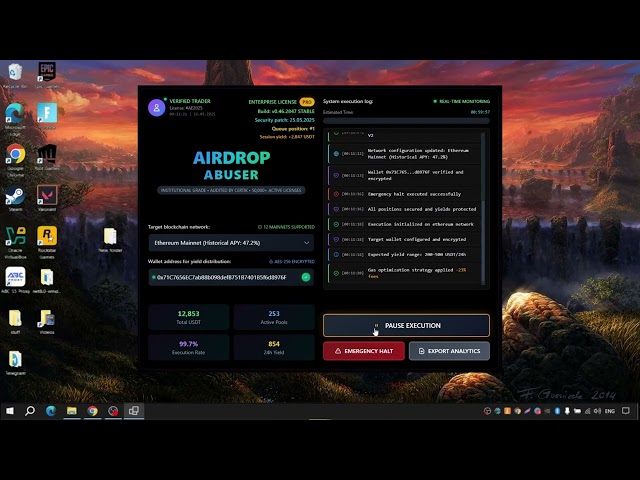The height and width of the screenshot is (480, 640).
Task: Open the Riot Games desktop shortcut
Action: (x=47, y=157)
